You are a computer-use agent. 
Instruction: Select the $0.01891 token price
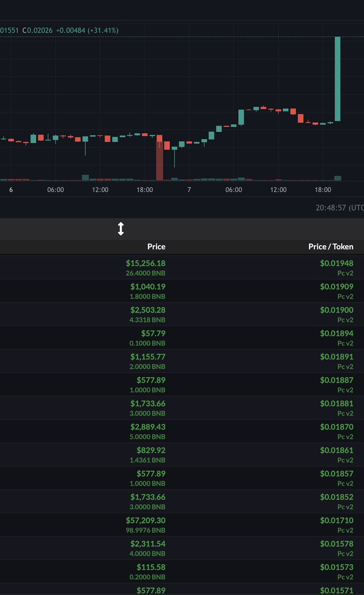(337, 357)
